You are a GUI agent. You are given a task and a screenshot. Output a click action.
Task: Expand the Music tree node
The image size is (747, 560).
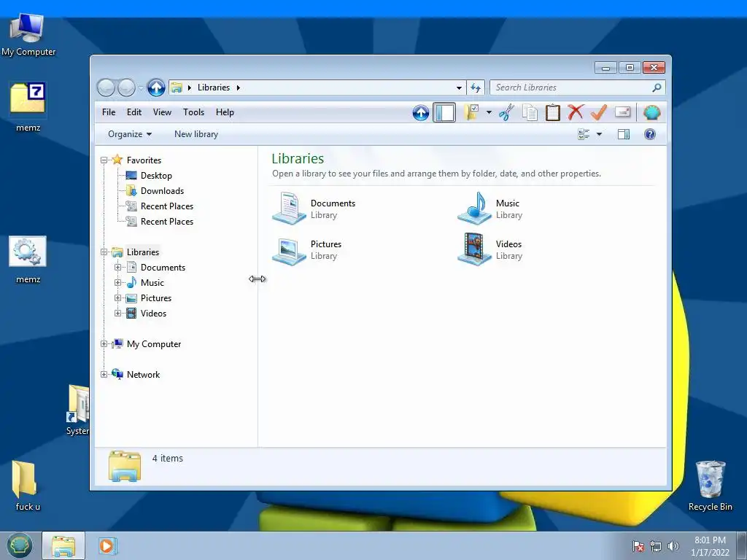pos(117,283)
